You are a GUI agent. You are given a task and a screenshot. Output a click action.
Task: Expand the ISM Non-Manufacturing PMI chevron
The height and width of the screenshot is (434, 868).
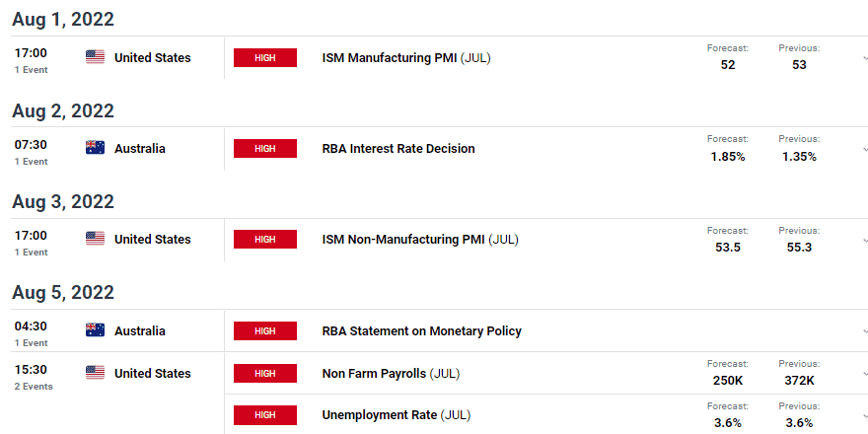865,241
